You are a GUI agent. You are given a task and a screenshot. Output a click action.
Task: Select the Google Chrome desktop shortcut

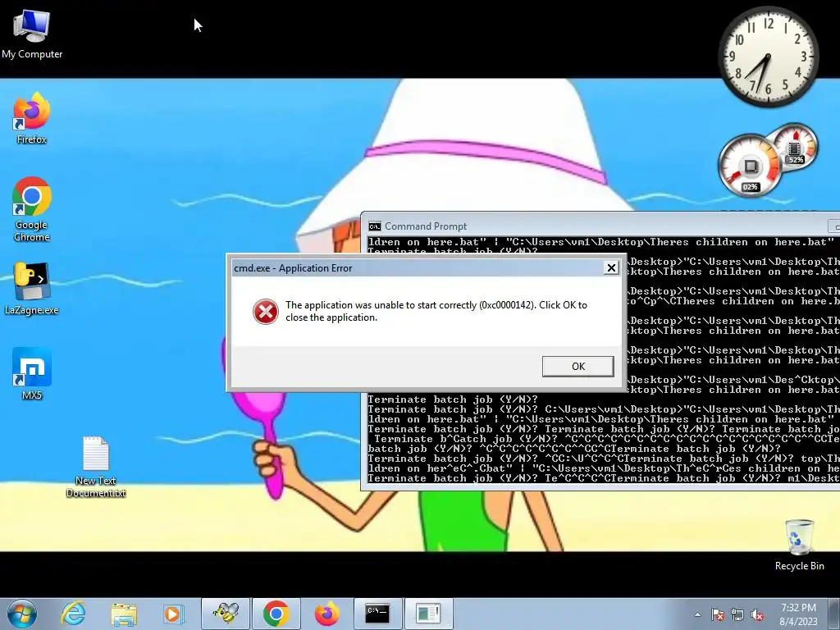32,209
